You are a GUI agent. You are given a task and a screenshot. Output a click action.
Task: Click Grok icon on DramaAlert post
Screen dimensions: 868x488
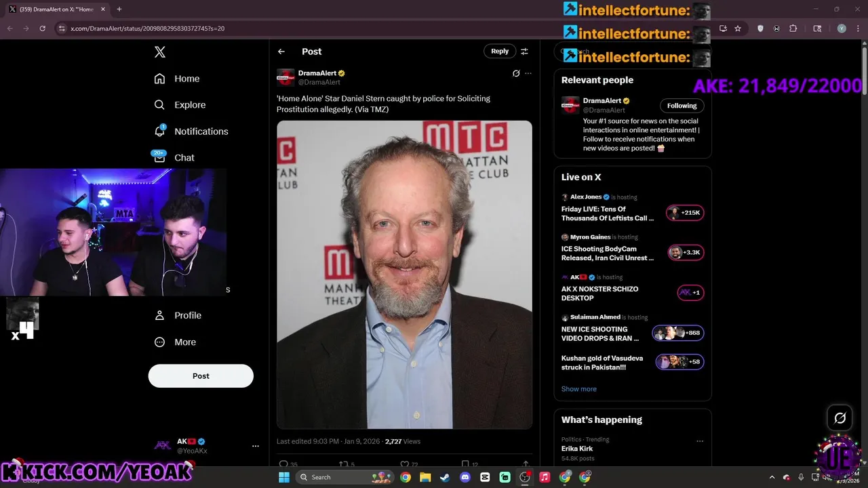(x=516, y=73)
